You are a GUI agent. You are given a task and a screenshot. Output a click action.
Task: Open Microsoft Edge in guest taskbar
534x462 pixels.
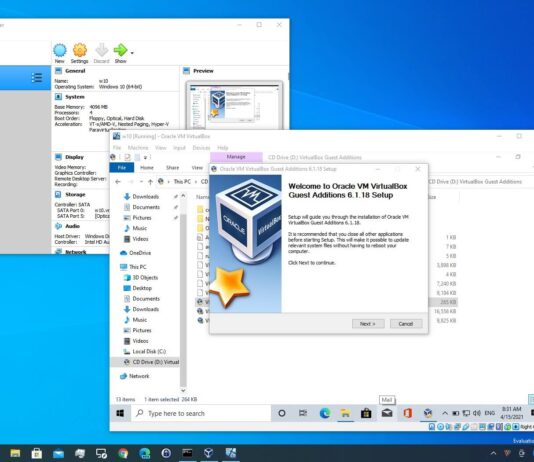[325, 413]
